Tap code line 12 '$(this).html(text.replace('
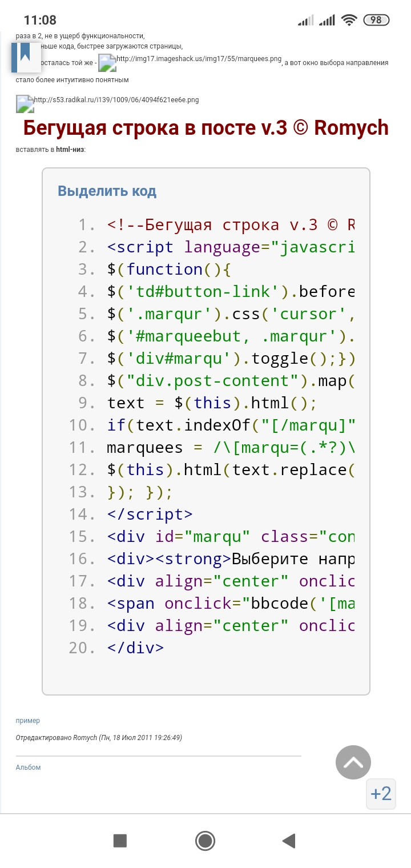 coord(231,470)
